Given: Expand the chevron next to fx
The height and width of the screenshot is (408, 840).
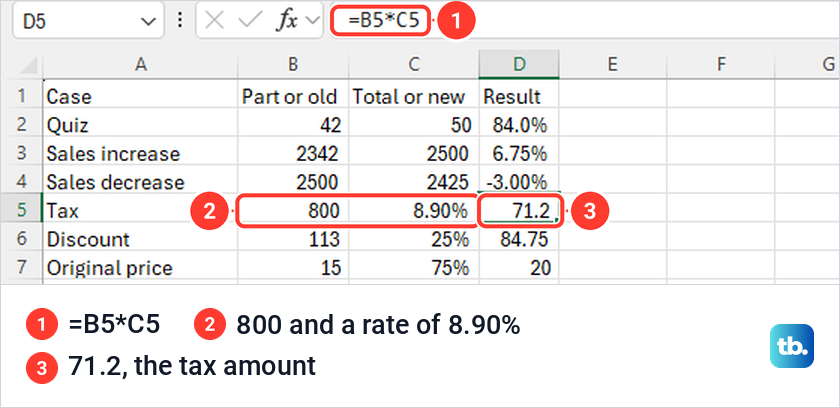Looking at the screenshot, I should pyautogui.click(x=311, y=21).
